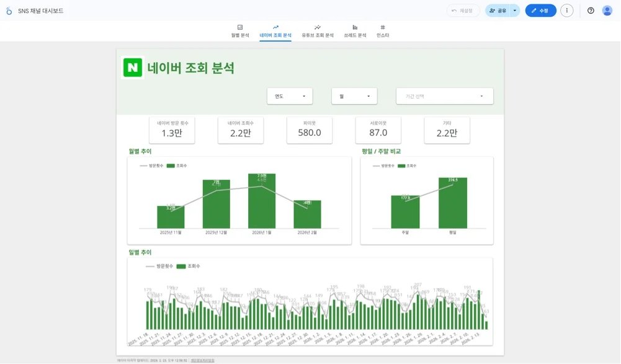The image size is (621, 364).
Task: Open the Google account avatar menu
Action: [x=607, y=11]
